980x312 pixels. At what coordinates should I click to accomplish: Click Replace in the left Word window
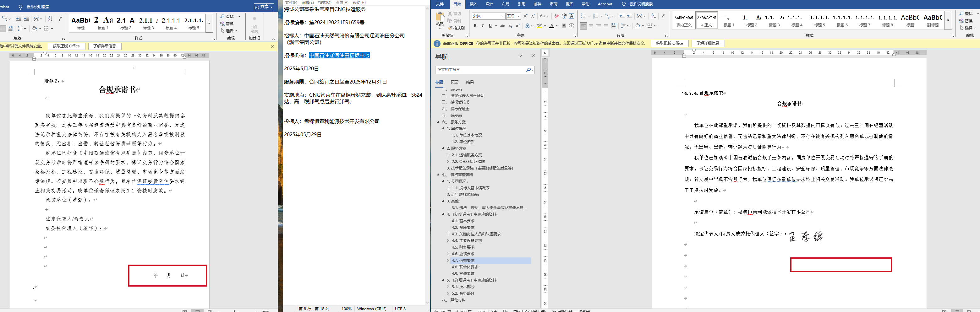pos(227,24)
